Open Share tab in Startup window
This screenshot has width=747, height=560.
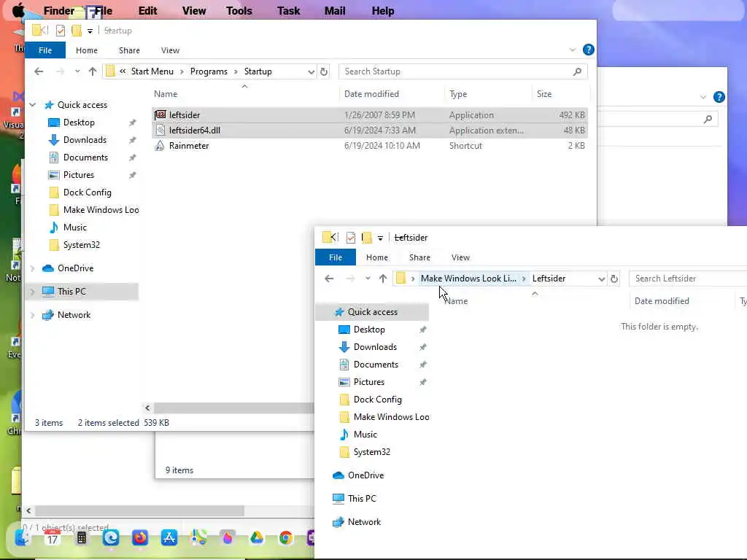point(129,50)
